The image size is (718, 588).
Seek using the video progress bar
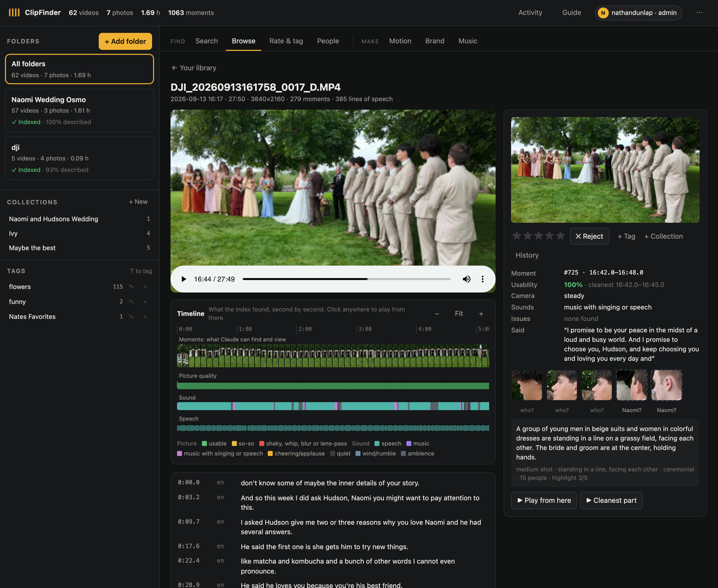(346, 279)
